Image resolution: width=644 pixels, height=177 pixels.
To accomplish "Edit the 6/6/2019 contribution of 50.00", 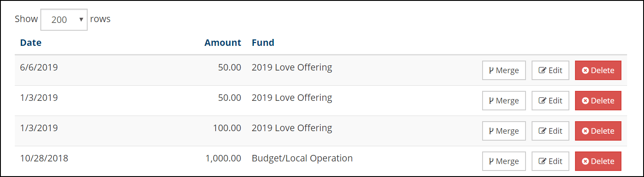I will 550,71.
